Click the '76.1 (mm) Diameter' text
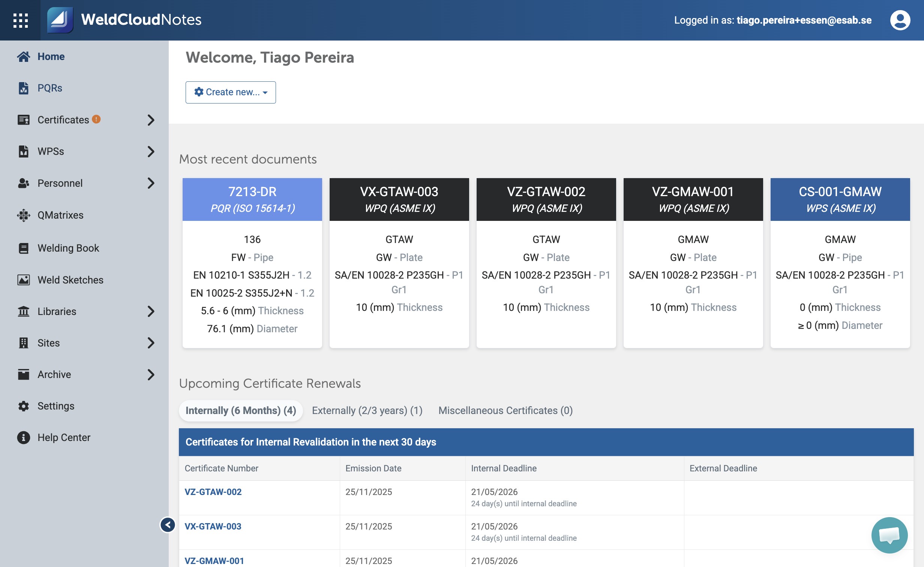The height and width of the screenshot is (567, 924). (252, 329)
